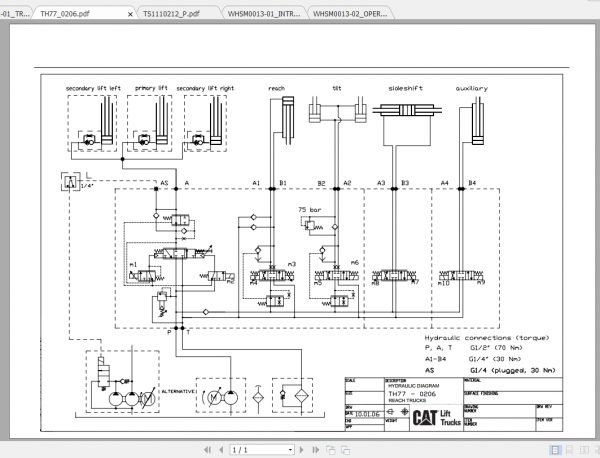Viewport: 600px width, 458px height.
Task: Click the 'A3' port label
Action: click(x=381, y=183)
